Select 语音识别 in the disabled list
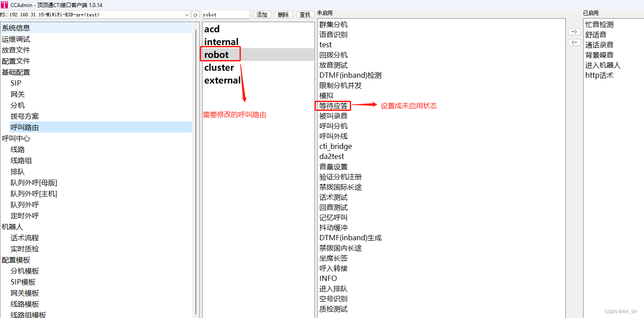Image resolution: width=644 pixels, height=318 pixels. pyautogui.click(x=333, y=34)
